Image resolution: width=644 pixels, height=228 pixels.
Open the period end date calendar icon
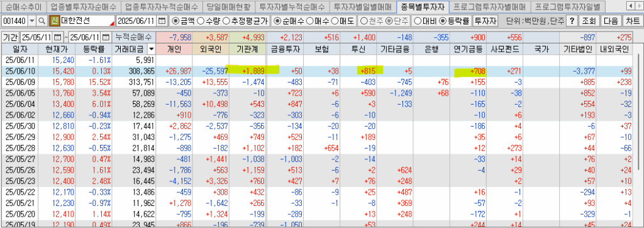pyautogui.click(x=106, y=37)
